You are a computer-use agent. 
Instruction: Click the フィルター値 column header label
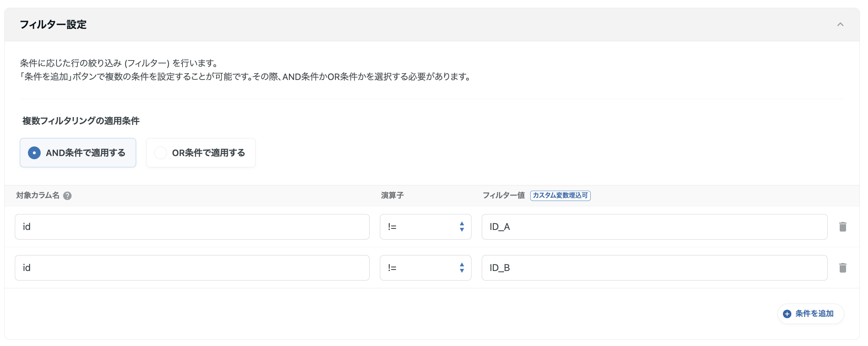coord(504,196)
